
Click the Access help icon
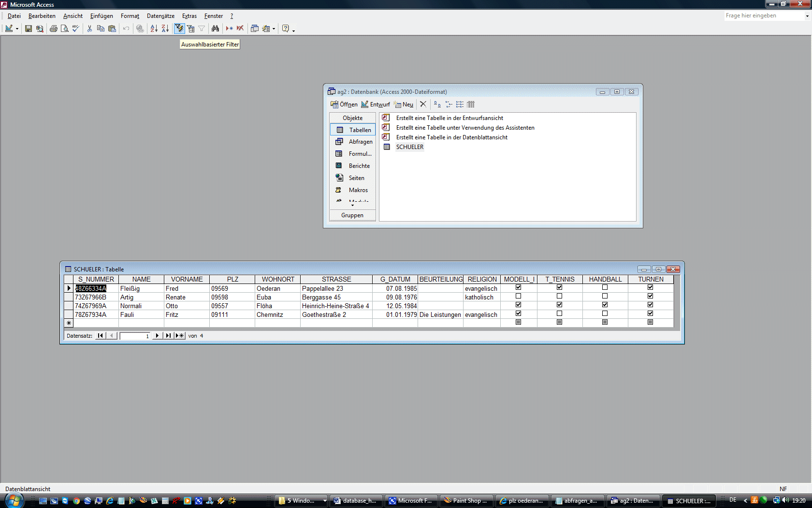tap(286, 29)
